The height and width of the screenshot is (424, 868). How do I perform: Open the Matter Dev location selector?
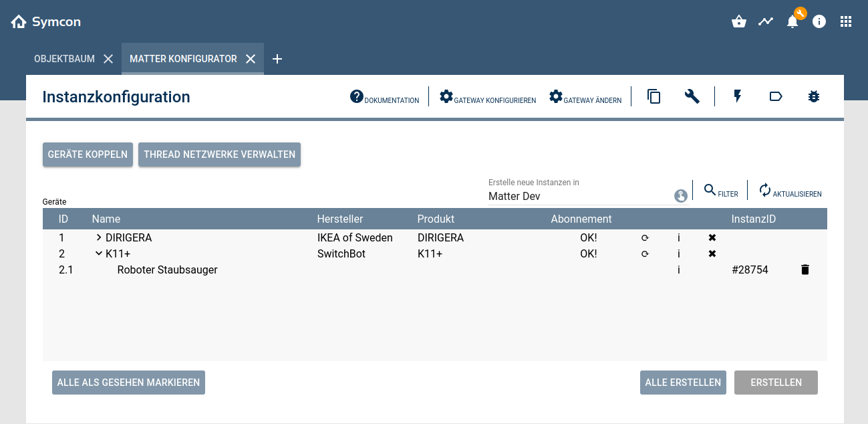click(x=680, y=196)
